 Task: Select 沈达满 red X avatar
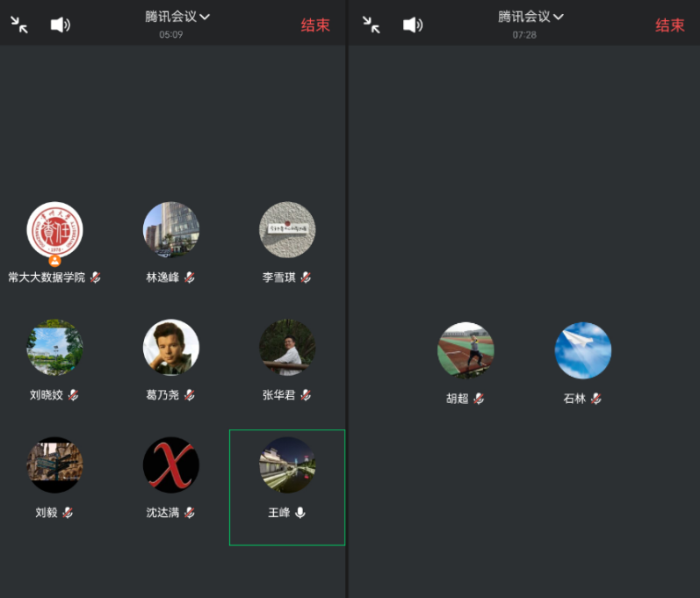171,465
